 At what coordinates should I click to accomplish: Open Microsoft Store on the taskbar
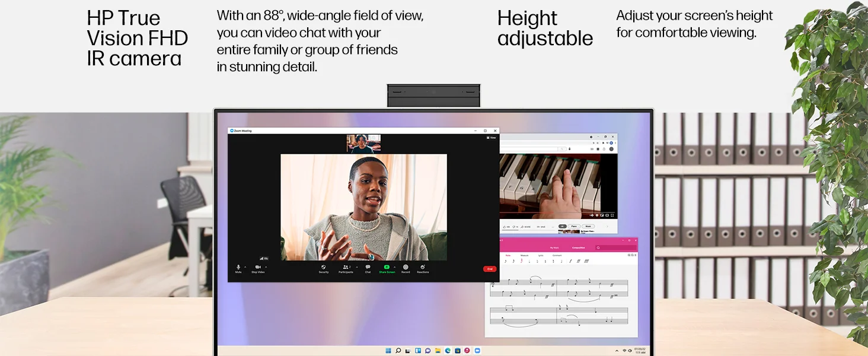tap(458, 351)
